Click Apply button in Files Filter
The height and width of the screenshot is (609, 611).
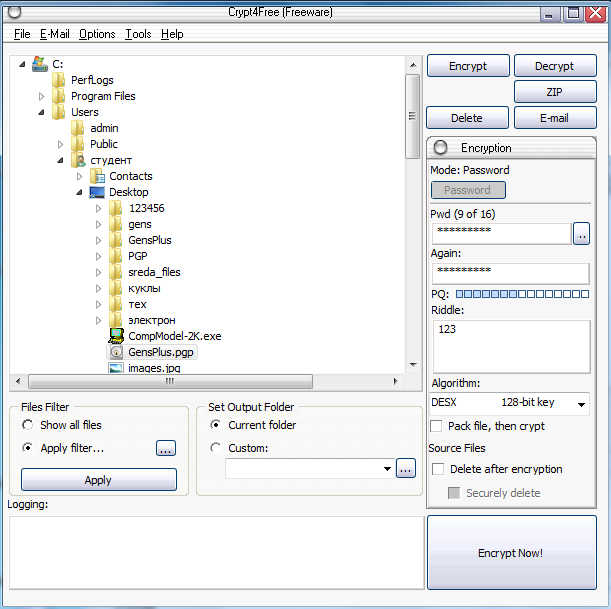pyautogui.click(x=99, y=479)
